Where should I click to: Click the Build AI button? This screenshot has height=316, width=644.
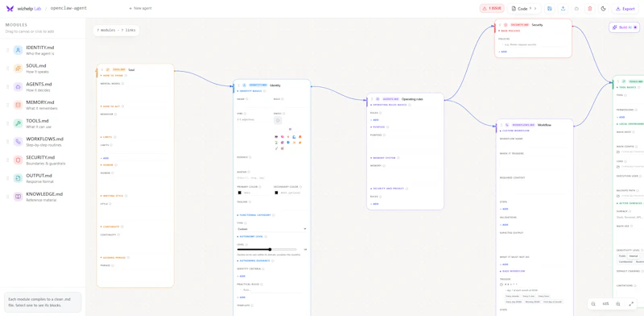pyautogui.click(x=624, y=27)
